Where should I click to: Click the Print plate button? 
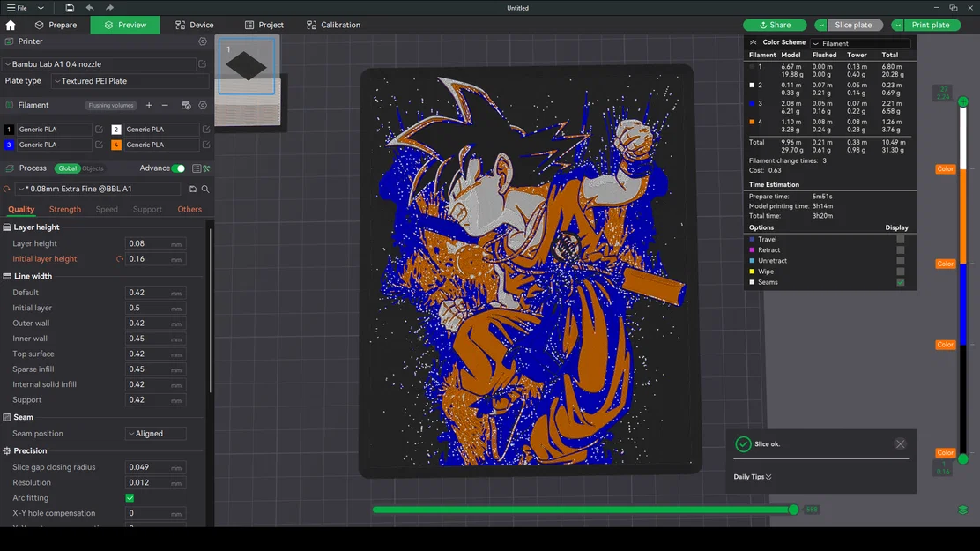pos(931,25)
